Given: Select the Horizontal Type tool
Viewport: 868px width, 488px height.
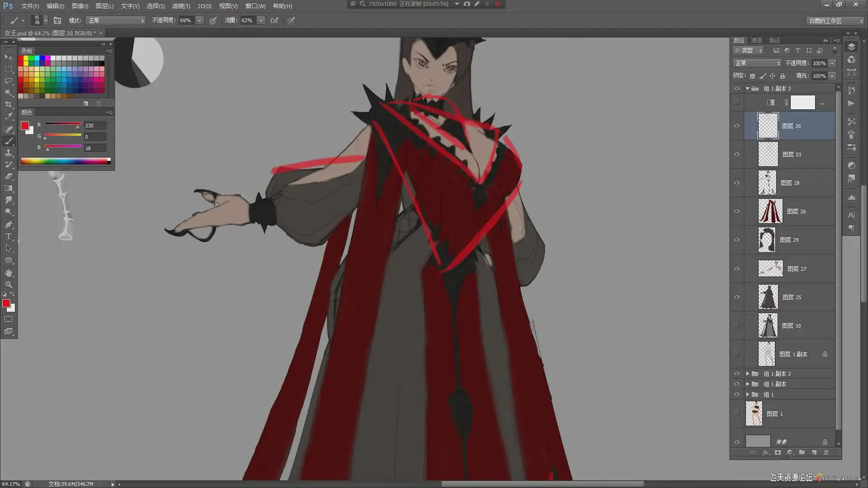Looking at the screenshot, I should coord(8,236).
